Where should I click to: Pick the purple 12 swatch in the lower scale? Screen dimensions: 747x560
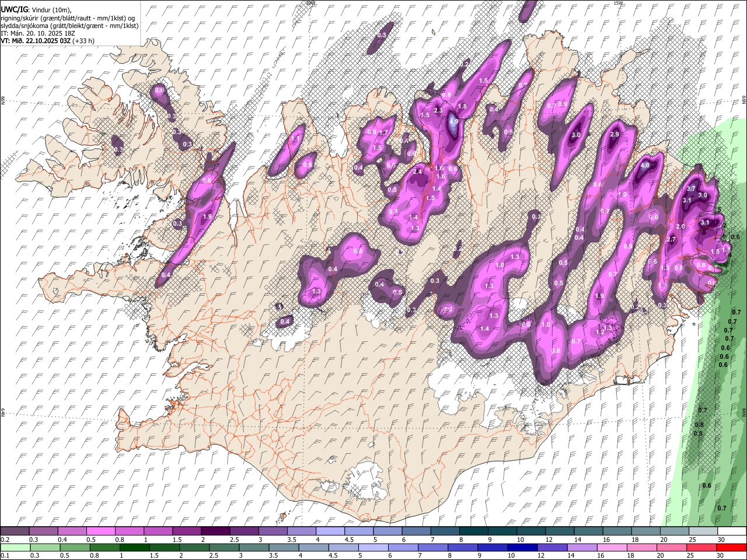[553, 547]
